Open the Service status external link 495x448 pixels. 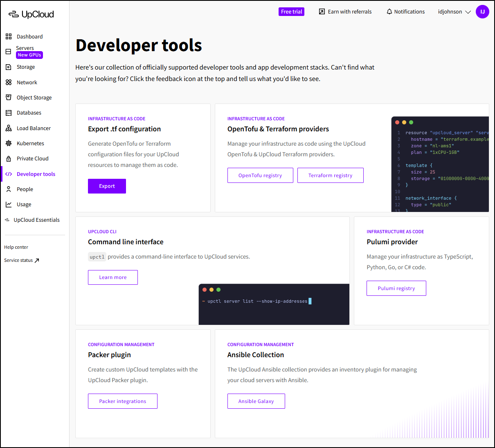(x=22, y=260)
